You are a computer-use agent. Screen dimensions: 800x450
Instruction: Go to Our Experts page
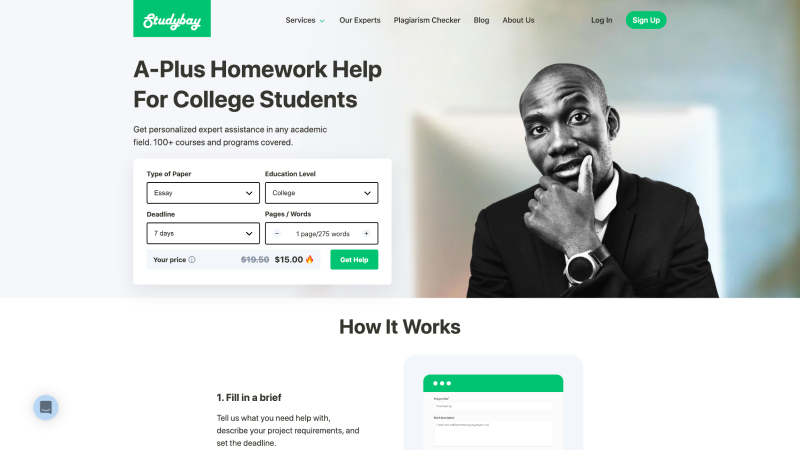click(x=360, y=20)
